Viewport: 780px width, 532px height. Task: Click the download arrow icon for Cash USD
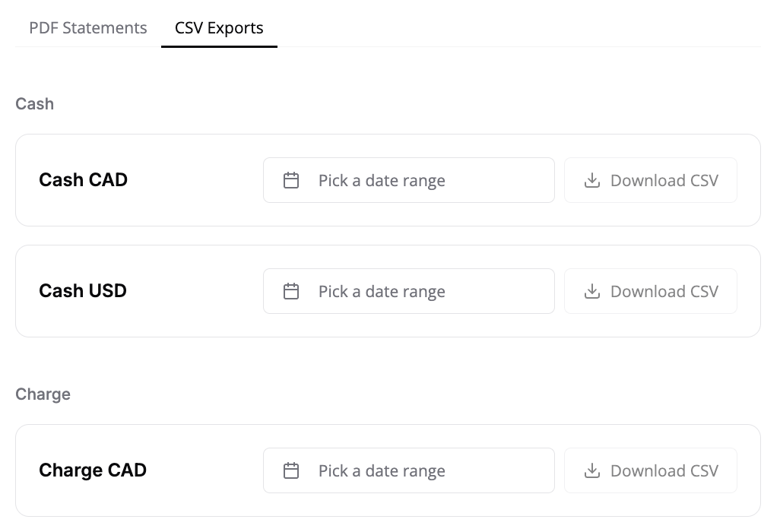(x=591, y=292)
